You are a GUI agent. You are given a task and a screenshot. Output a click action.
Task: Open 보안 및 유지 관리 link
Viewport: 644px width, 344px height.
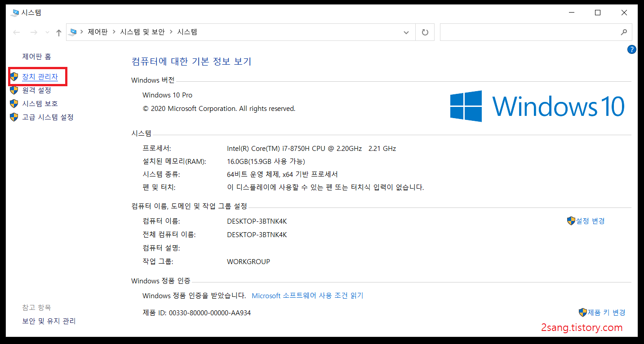tap(49, 321)
